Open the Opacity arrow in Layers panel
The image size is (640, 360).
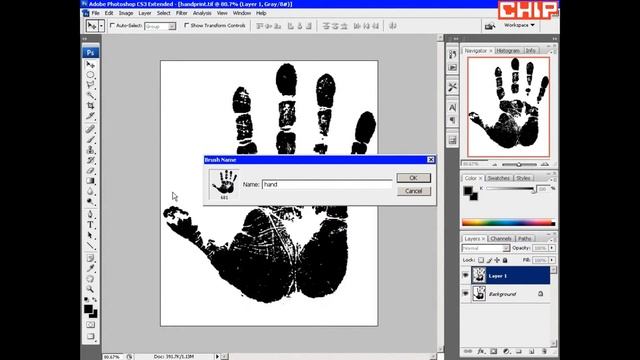(x=552, y=248)
